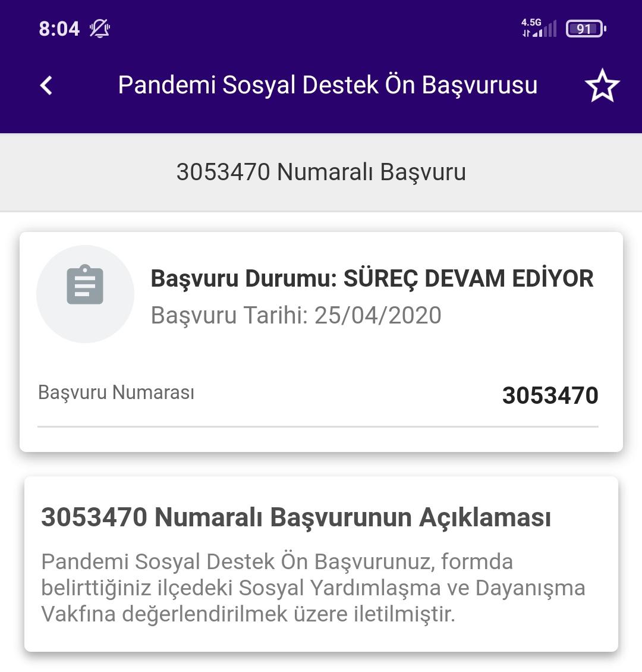Tap the 4.5G signal strength icon
Screen dimensions: 642x672
(539, 29)
